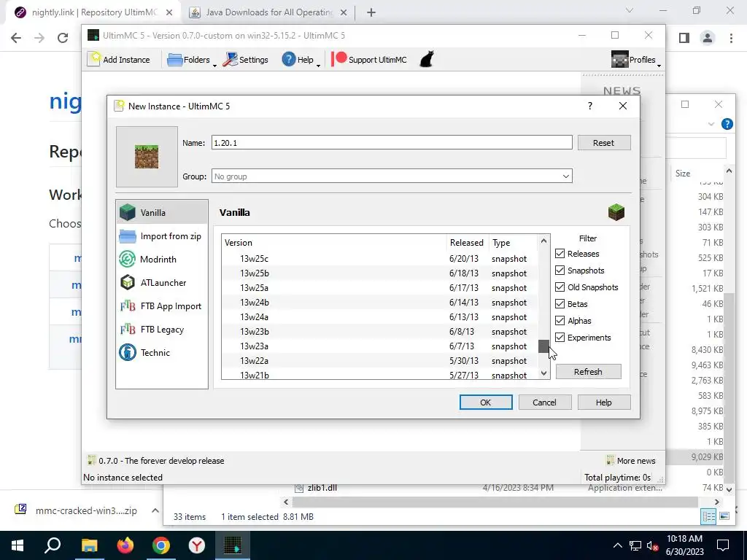Select version 13w24b
Screen dimensions: 747x560
pyautogui.click(x=379, y=303)
